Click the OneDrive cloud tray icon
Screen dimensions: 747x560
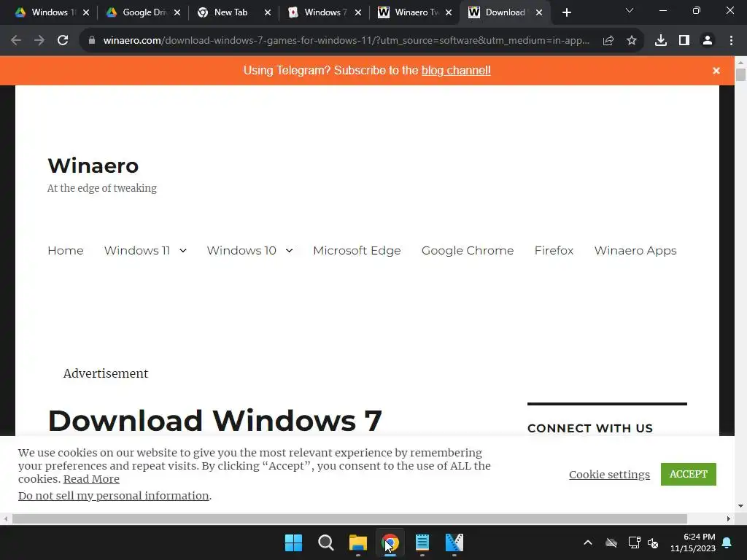click(x=611, y=542)
